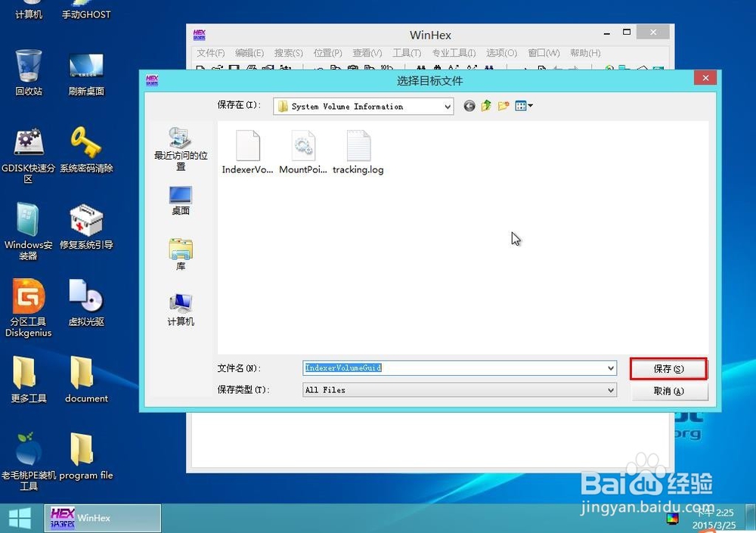The height and width of the screenshot is (533, 756).
Task: Expand the 保存类型 All Files dropdown
Action: [x=611, y=390]
